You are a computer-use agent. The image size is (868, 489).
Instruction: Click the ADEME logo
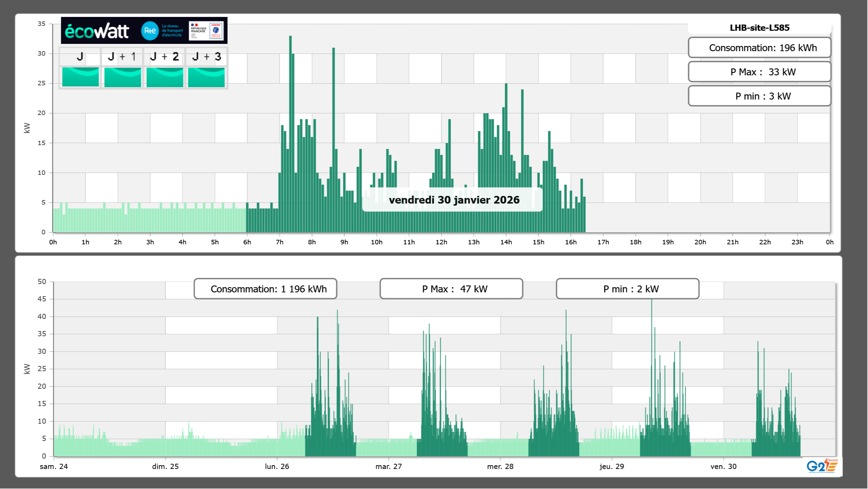click(x=216, y=31)
